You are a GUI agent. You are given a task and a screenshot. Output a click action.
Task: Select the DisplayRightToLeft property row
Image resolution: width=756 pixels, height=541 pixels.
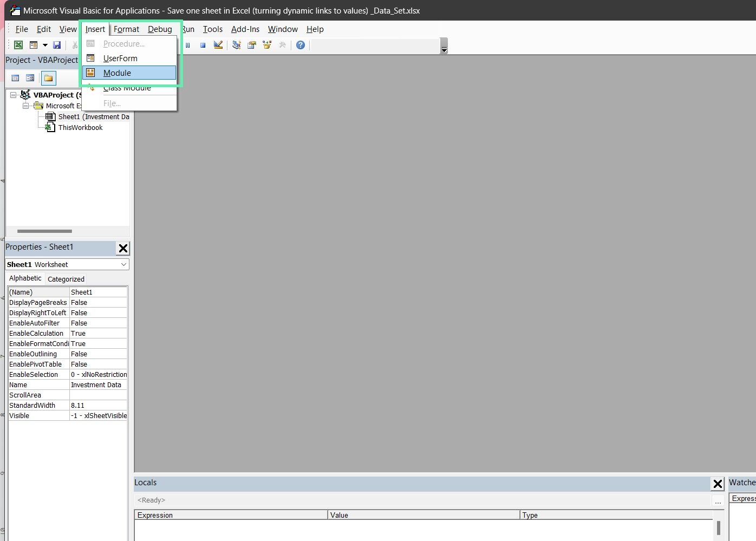tap(68, 312)
